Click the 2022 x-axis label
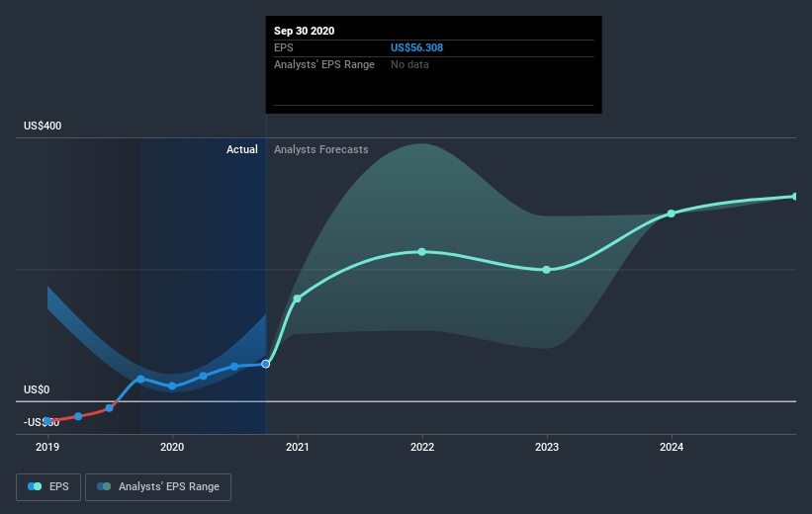812x514 pixels. (422, 447)
